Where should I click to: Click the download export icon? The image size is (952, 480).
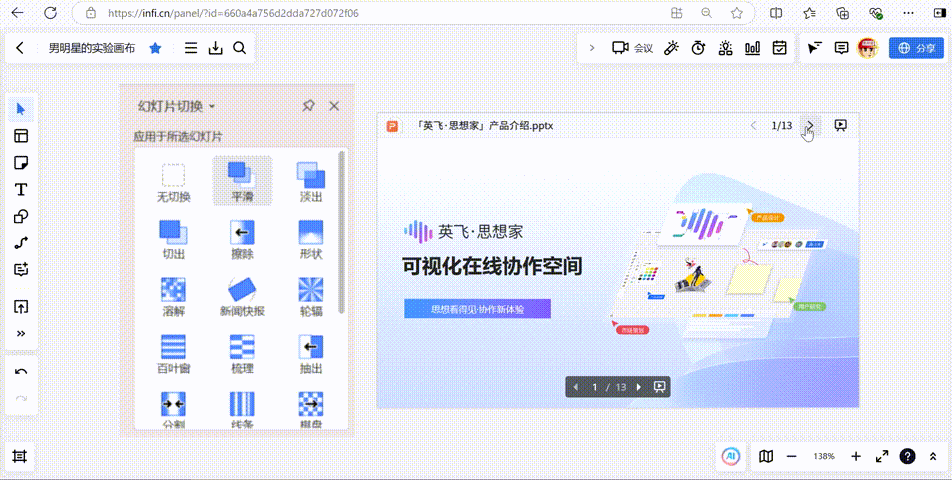(x=216, y=49)
